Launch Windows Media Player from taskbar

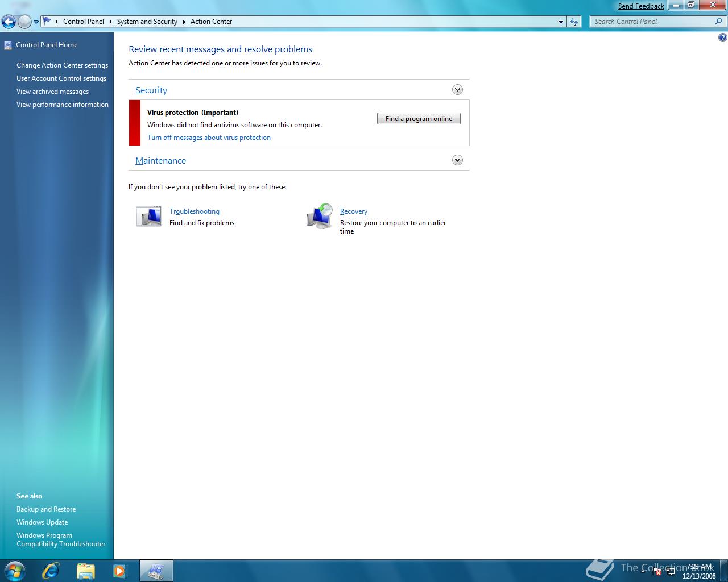tap(120, 571)
